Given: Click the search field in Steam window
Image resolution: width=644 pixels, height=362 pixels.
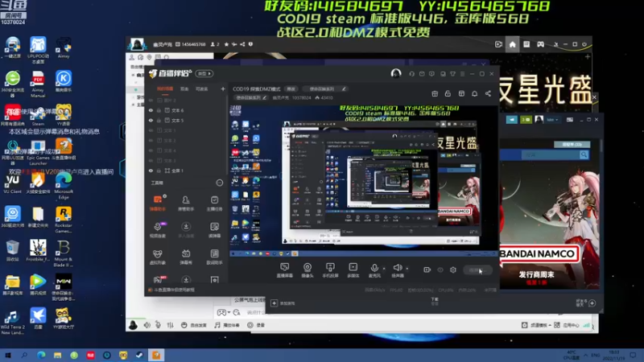Looking at the screenshot, I should pyautogui.click(x=550, y=154).
